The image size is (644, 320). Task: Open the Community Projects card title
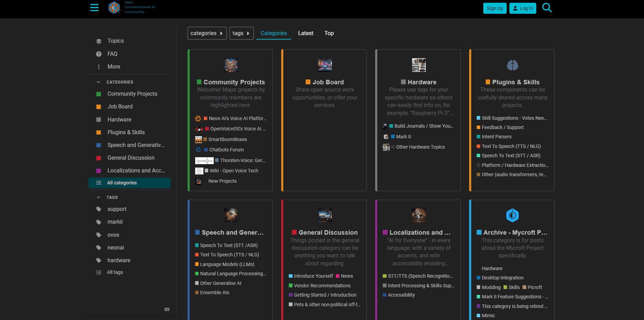[x=234, y=82]
